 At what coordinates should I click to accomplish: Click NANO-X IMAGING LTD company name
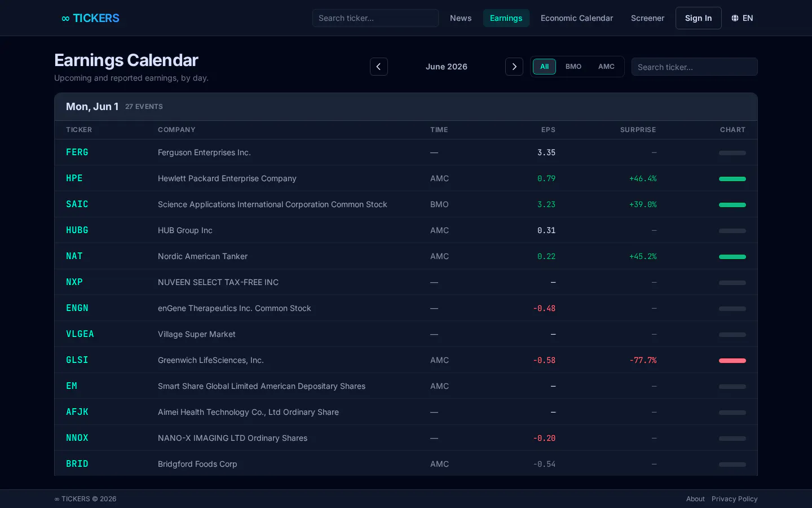pyautogui.click(x=232, y=438)
